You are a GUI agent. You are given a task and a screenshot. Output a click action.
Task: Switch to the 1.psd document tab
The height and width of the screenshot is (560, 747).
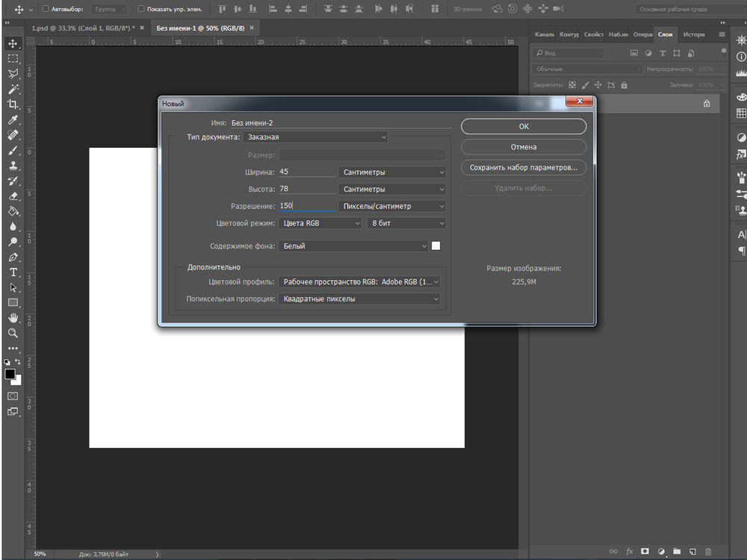point(83,28)
